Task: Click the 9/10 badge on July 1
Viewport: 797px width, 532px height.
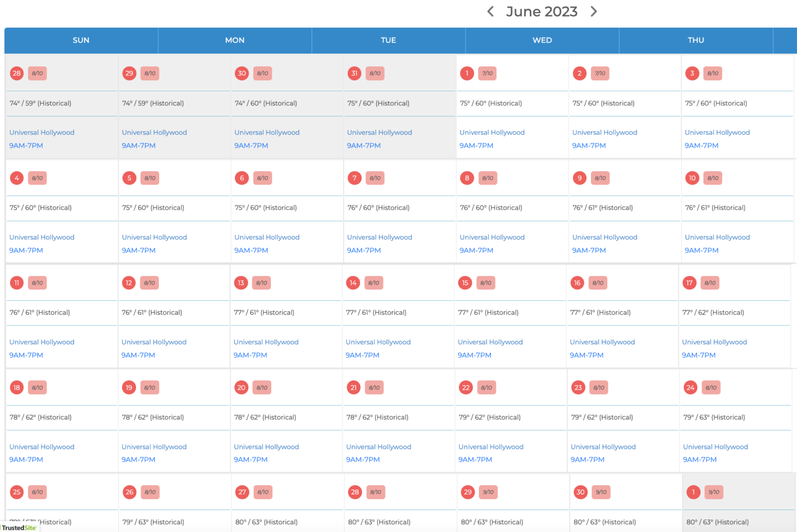Action: 714,492
